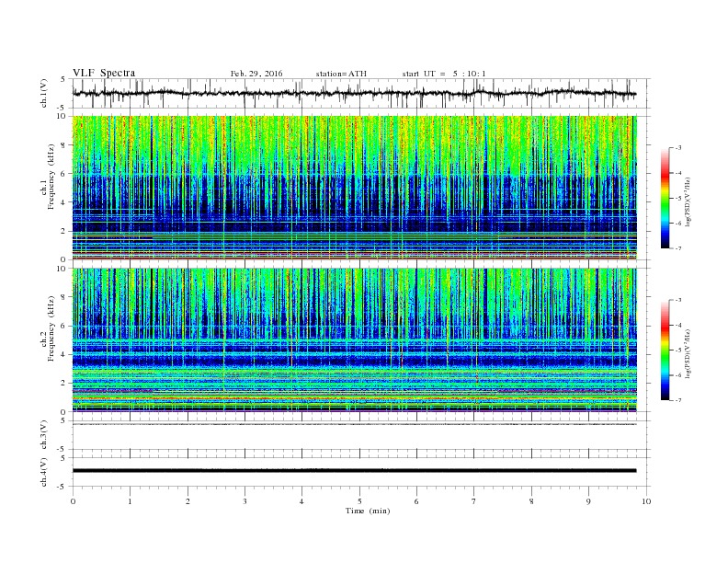728x563 pixels.
Task: Click the 5 minute tick on time axis
Action: click(x=359, y=501)
